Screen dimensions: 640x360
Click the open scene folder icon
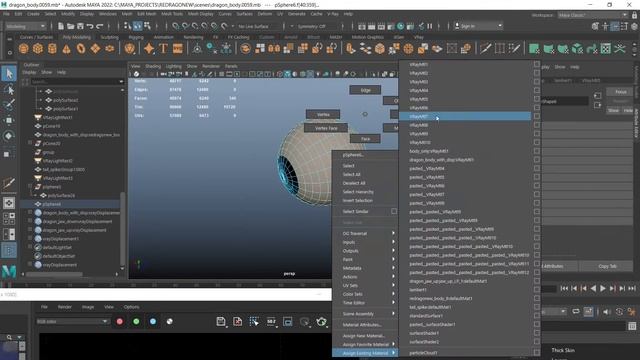(71, 26)
